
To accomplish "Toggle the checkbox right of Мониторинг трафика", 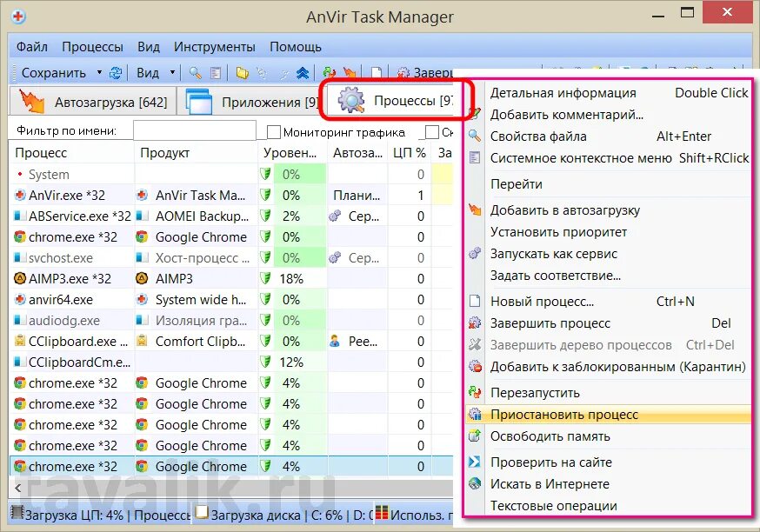I will (431, 132).
